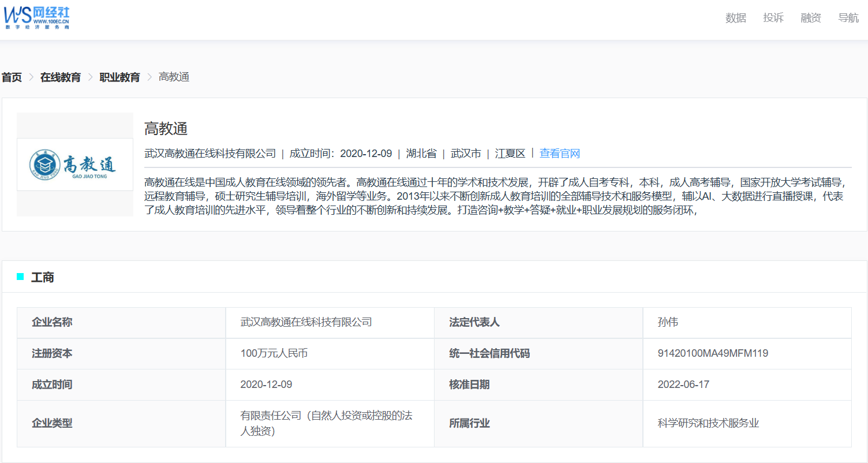Open the 投诉 section in top navigation
The width and height of the screenshot is (868, 463).
pos(773,18)
